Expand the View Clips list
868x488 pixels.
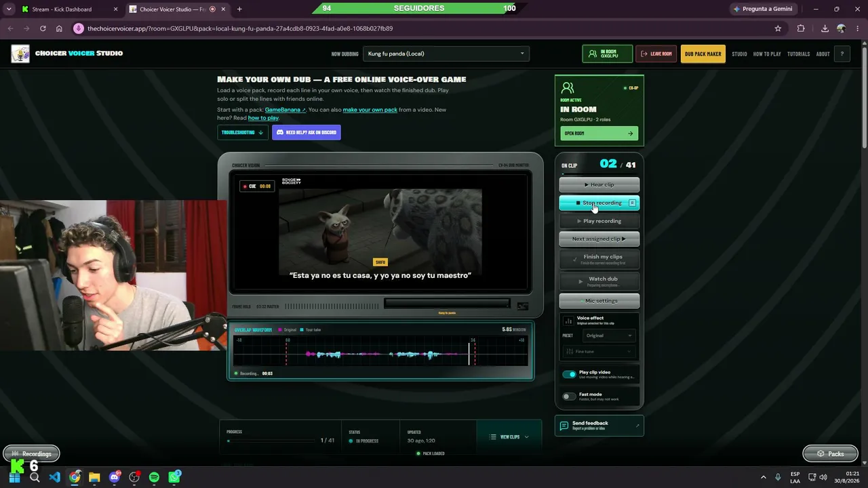[x=509, y=437]
